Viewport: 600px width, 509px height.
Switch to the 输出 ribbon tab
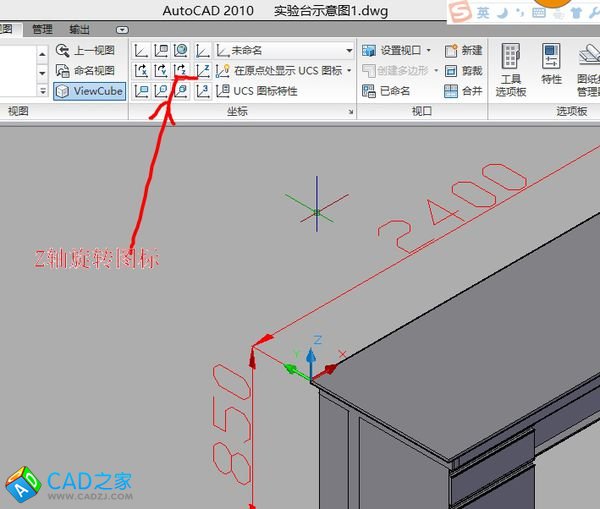pyautogui.click(x=79, y=29)
